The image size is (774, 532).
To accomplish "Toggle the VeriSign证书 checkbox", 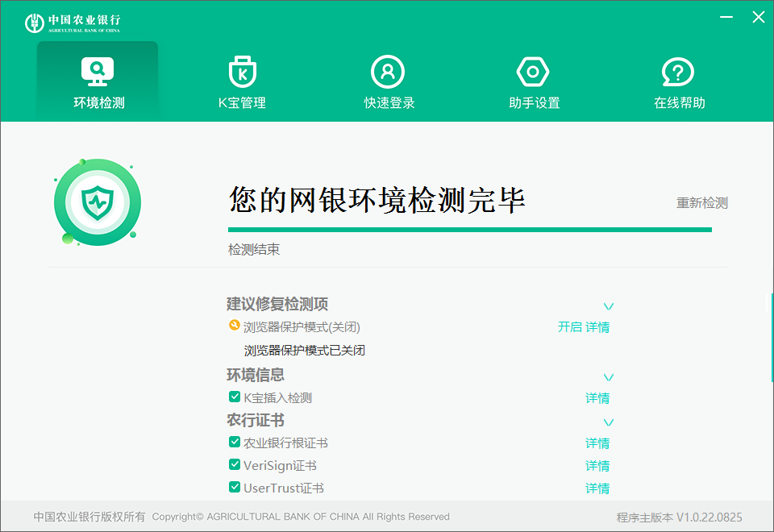I will (235, 464).
